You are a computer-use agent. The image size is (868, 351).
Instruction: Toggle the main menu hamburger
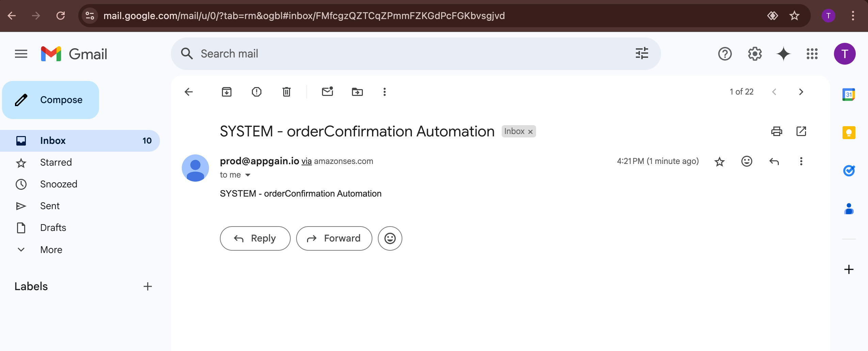pyautogui.click(x=21, y=54)
